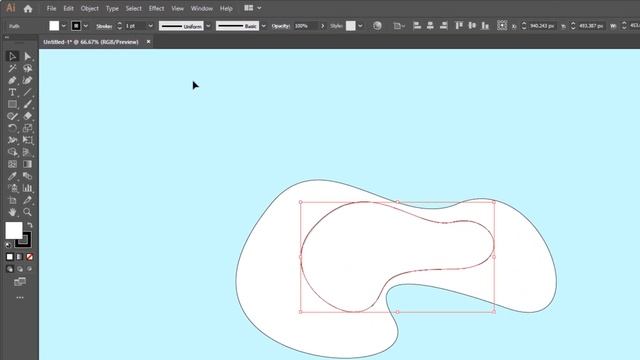Screen dimensions: 640x360
Task: Select the Gradient tool
Action: pos(27,164)
